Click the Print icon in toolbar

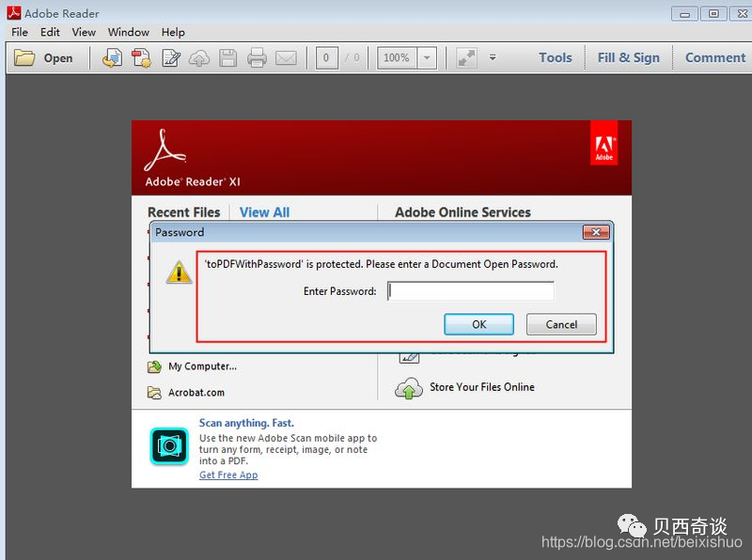[257, 58]
